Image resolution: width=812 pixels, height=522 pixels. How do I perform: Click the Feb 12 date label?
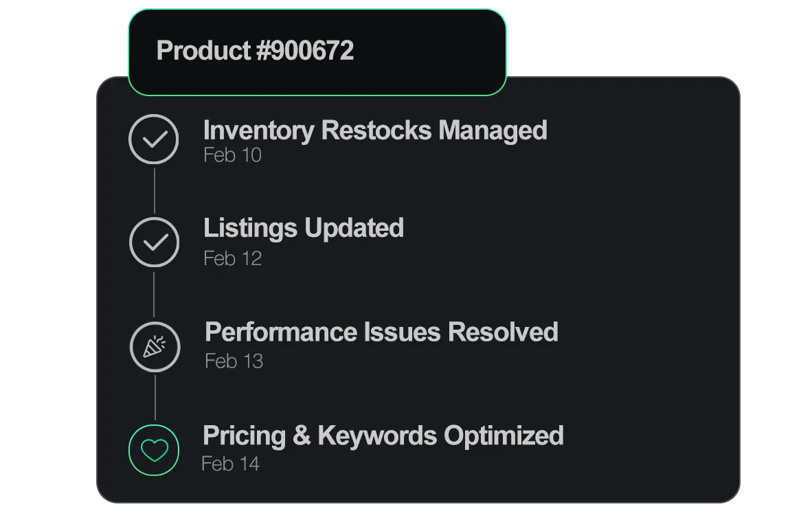(x=232, y=258)
